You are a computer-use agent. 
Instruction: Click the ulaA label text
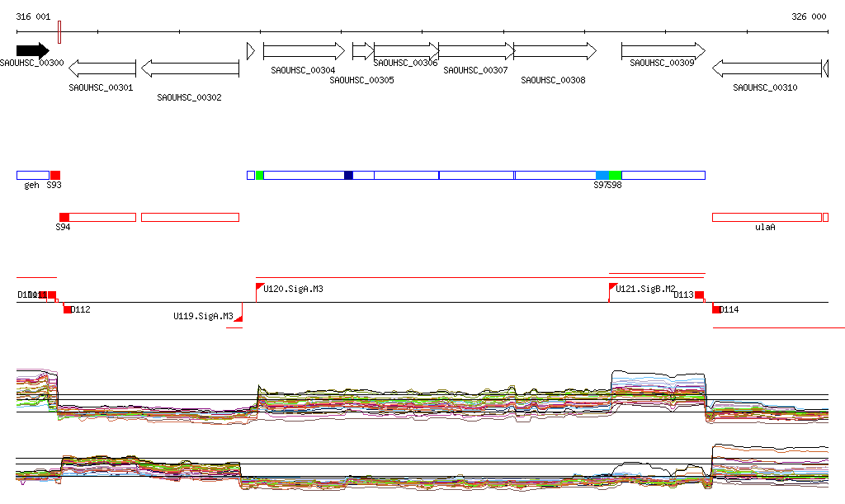(x=765, y=227)
